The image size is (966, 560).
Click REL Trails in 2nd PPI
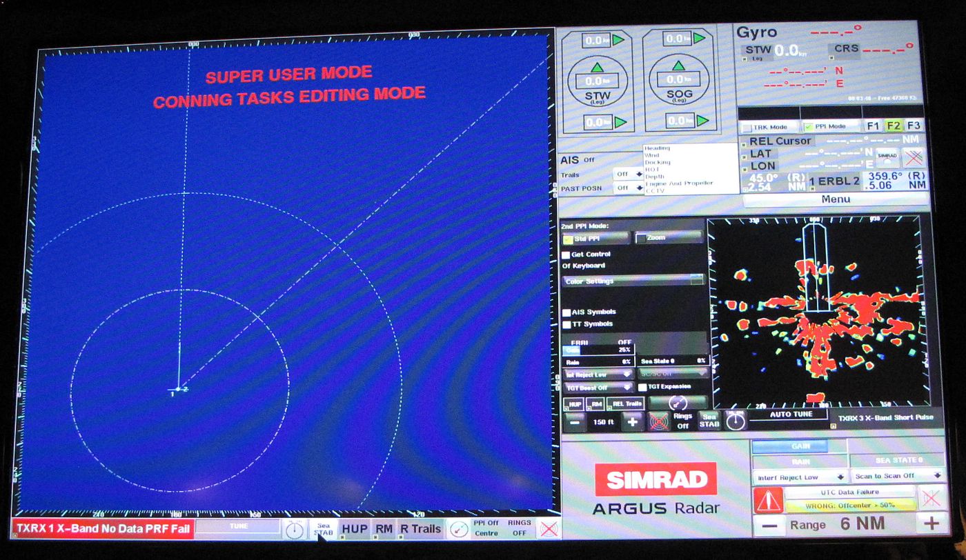[x=627, y=403]
